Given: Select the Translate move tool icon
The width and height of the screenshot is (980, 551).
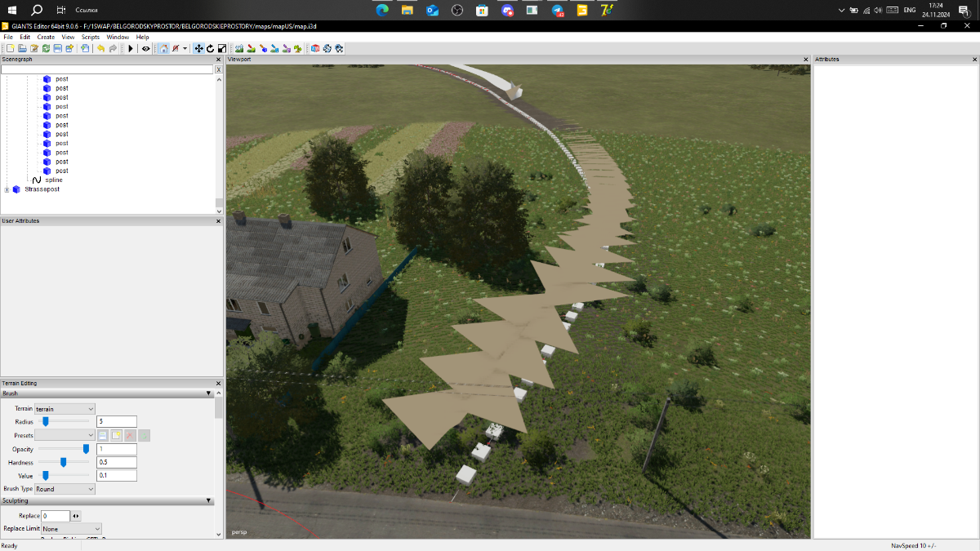Looking at the screenshot, I should tap(198, 49).
